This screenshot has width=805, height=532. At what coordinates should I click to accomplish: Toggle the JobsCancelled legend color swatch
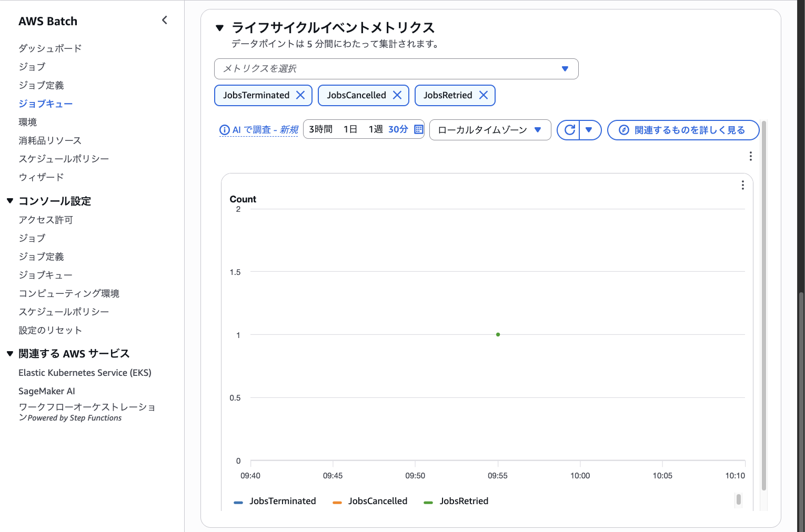coord(337,503)
